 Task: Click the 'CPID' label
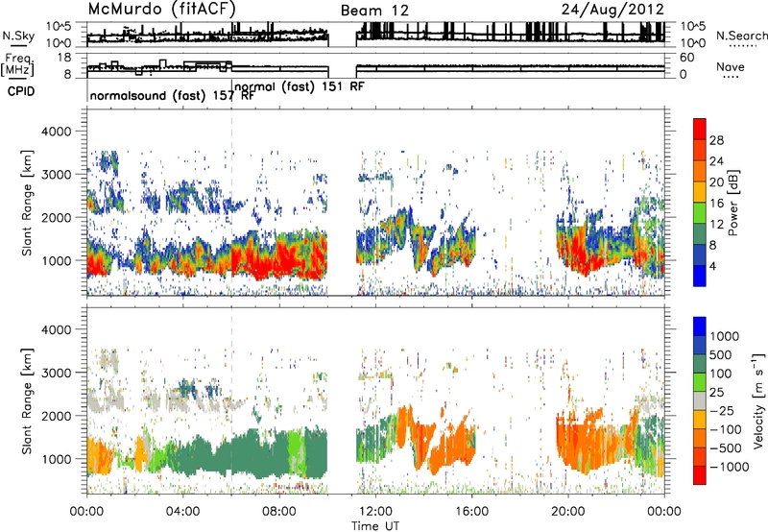coord(21,91)
